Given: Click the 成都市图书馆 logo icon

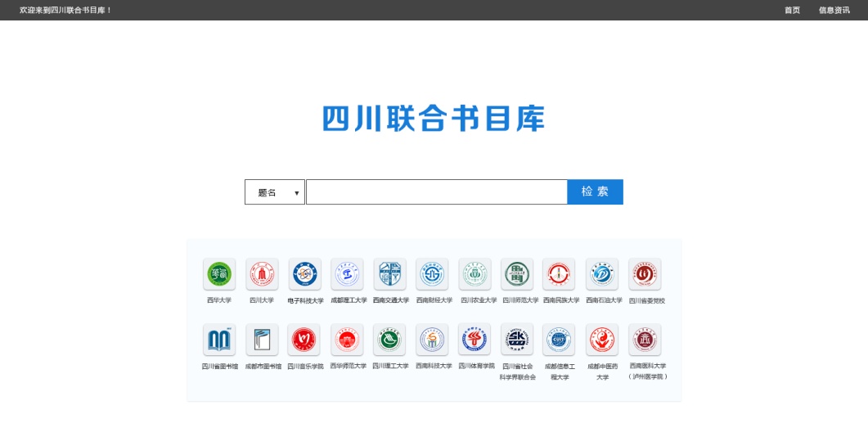Looking at the screenshot, I should pyautogui.click(x=262, y=340).
